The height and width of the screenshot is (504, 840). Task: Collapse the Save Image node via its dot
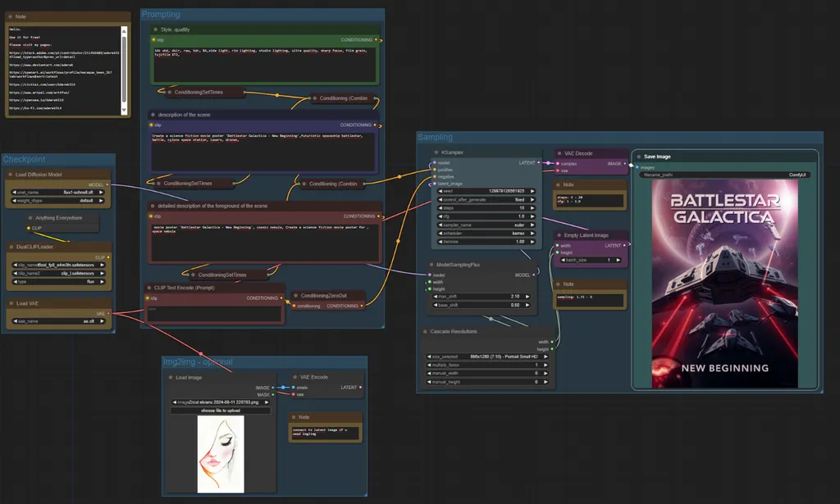638,156
